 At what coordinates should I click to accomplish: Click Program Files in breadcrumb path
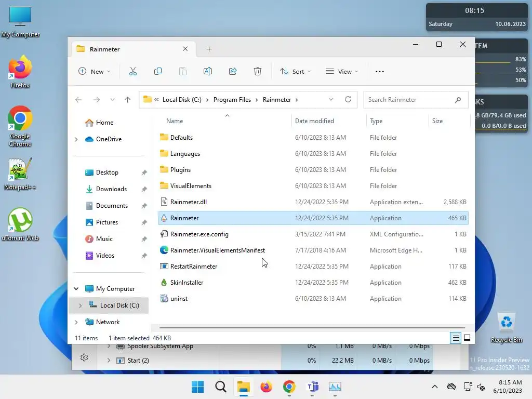(x=232, y=100)
